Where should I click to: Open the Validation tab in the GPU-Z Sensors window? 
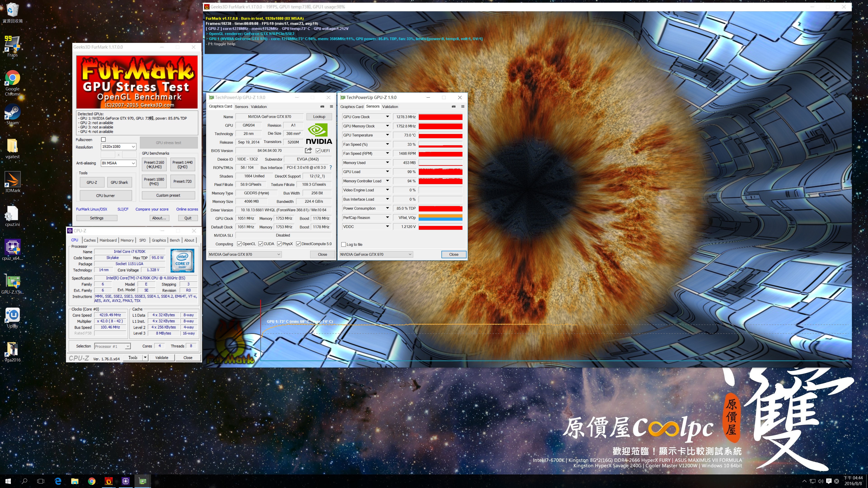point(390,106)
